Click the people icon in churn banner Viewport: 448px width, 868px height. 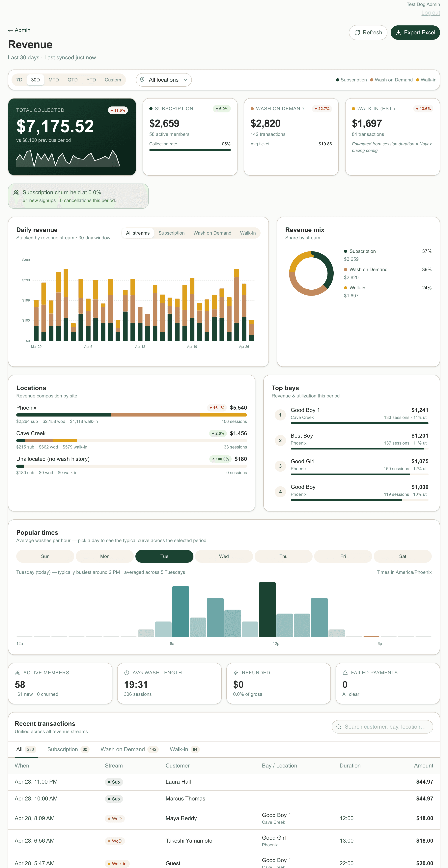(16, 193)
